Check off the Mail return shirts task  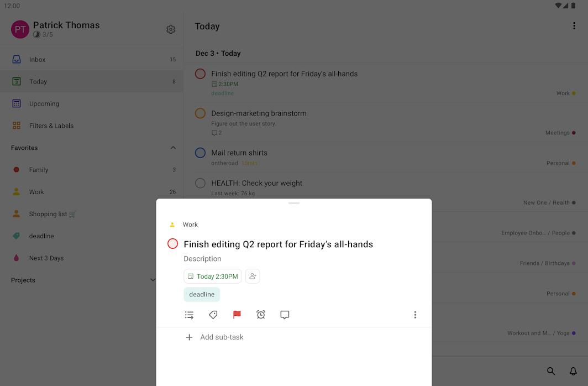tap(200, 153)
